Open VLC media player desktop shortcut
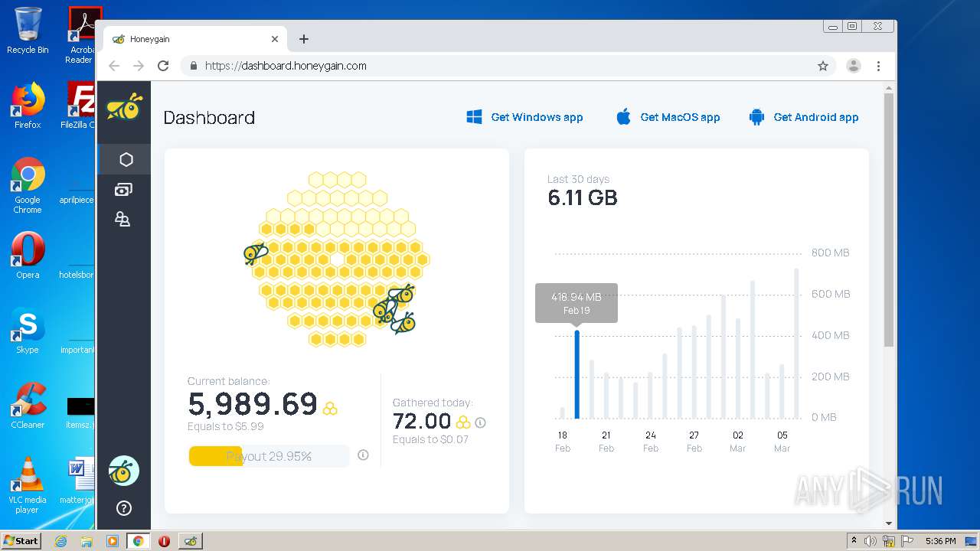980x551 pixels. click(28, 485)
